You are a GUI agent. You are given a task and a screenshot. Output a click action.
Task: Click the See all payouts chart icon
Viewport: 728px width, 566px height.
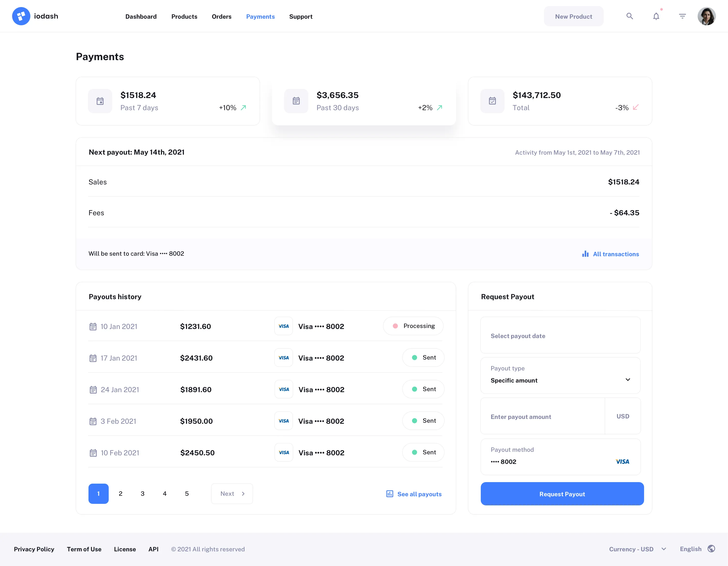point(389,494)
